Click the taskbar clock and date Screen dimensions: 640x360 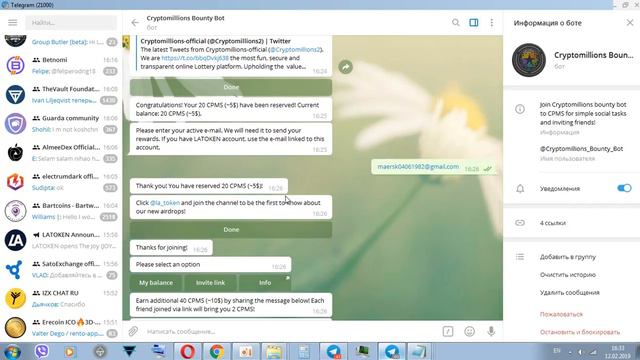point(618,351)
